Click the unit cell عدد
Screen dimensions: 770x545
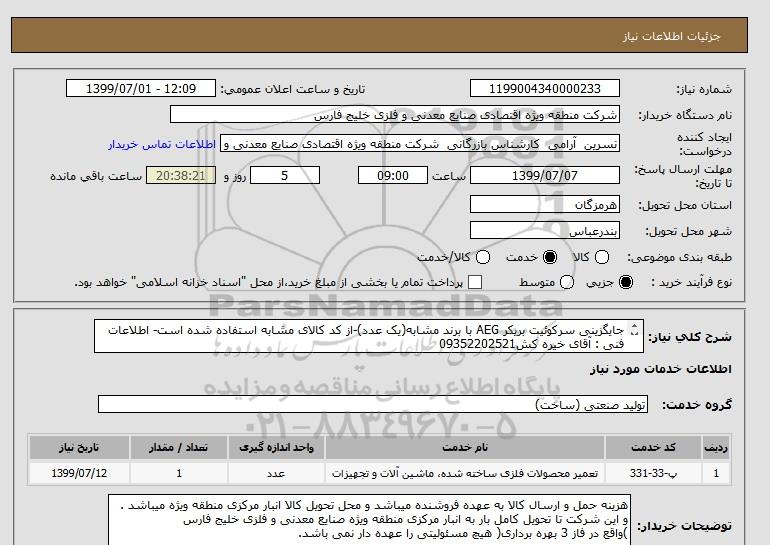point(276,473)
